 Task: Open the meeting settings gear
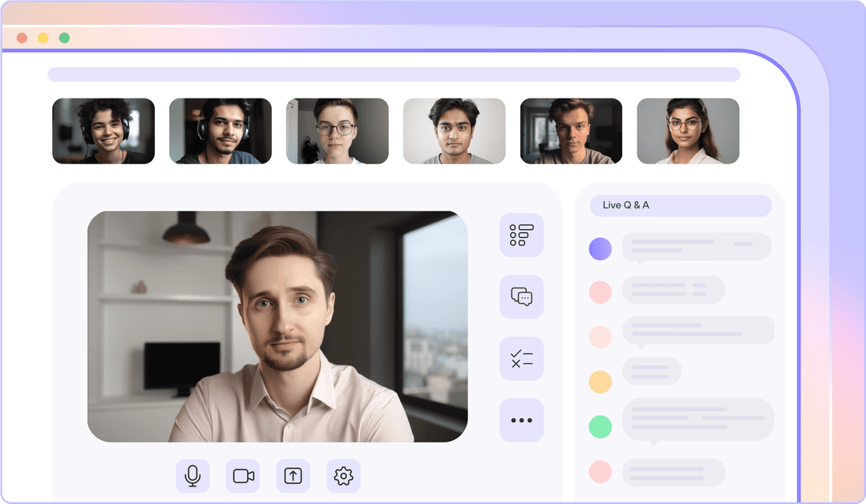tap(343, 475)
